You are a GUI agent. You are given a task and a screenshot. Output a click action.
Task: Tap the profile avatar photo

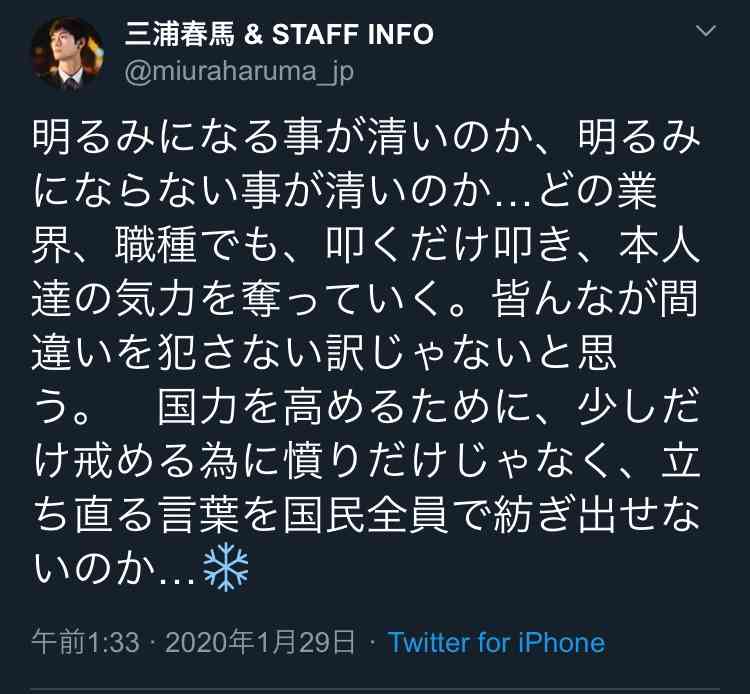pyautogui.click(x=67, y=54)
